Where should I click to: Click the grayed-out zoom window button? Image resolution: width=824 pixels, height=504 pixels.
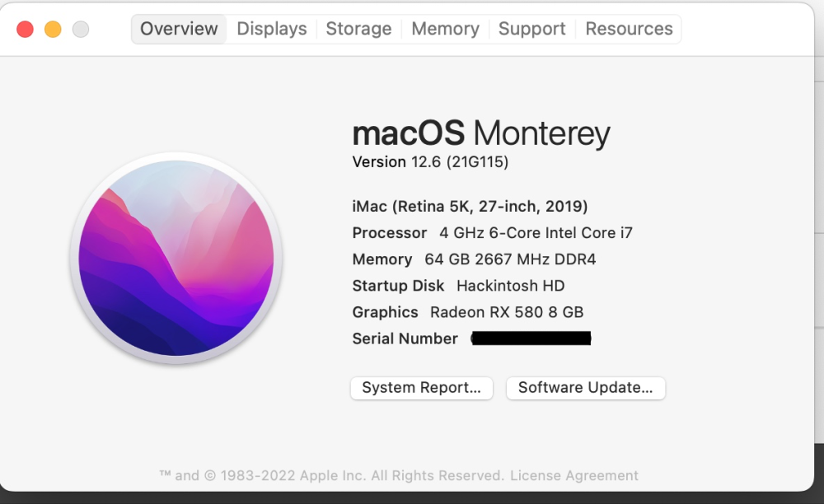pos(81,30)
